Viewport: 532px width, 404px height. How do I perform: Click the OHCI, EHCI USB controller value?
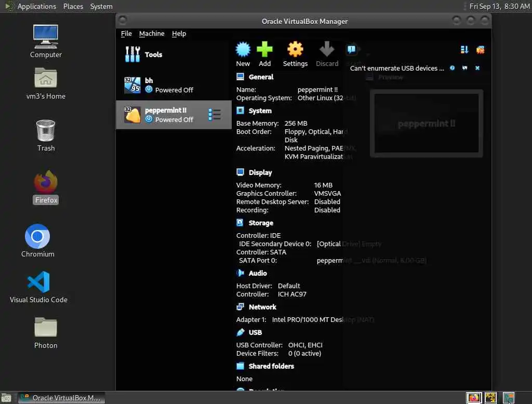[x=305, y=345]
